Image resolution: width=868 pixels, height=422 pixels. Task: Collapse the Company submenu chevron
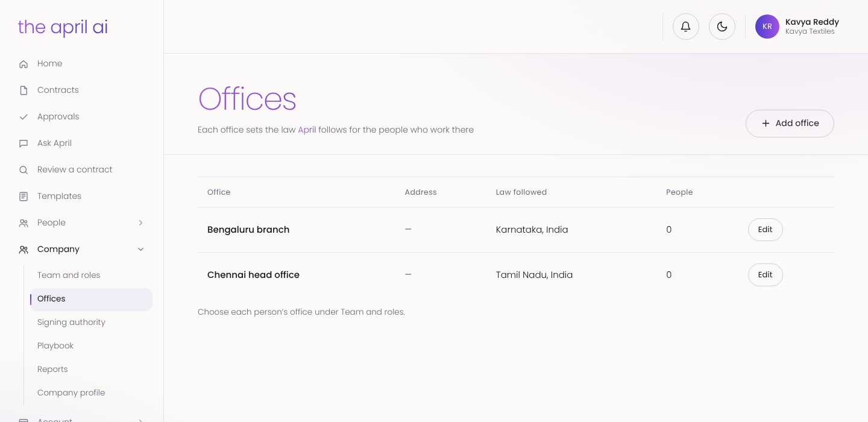140,250
